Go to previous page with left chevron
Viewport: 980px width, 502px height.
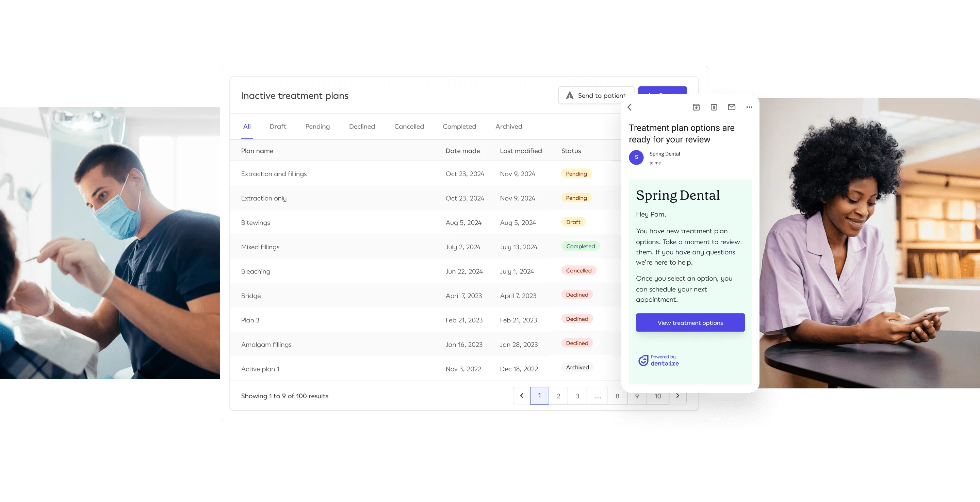pyautogui.click(x=521, y=396)
